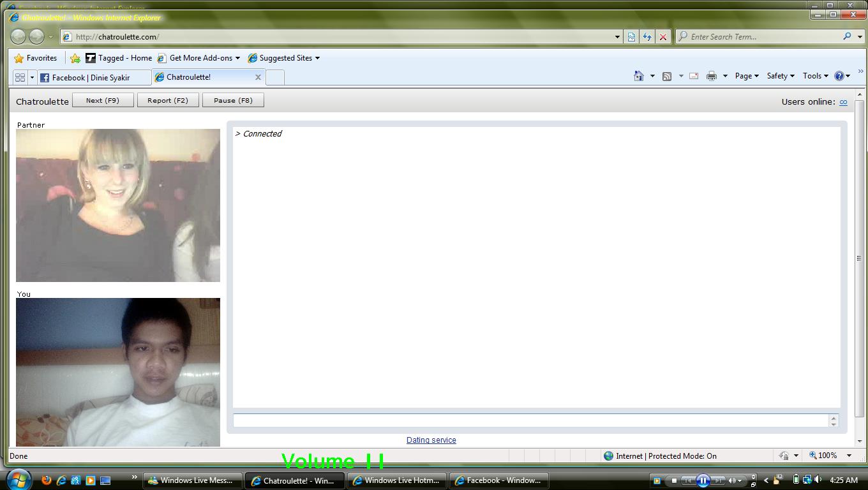Open the Favorites star button
This screenshot has width=868, height=490.
tap(36, 58)
